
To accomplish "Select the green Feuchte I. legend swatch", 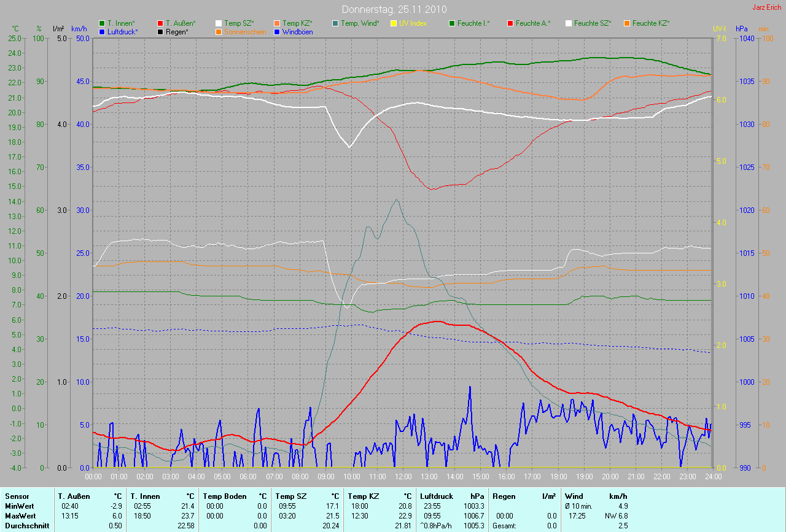I will click(x=452, y=23).
